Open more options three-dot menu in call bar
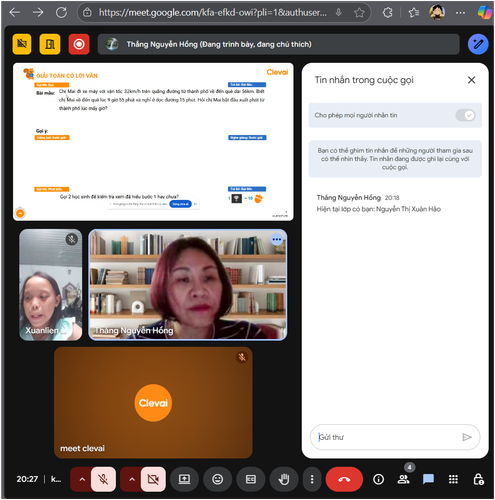 click(x=312, y=479)
